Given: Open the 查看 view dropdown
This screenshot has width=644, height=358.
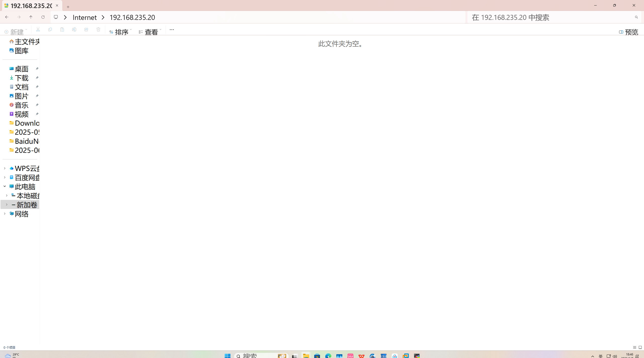Looking at the screenshot, I should coord(150,32).
